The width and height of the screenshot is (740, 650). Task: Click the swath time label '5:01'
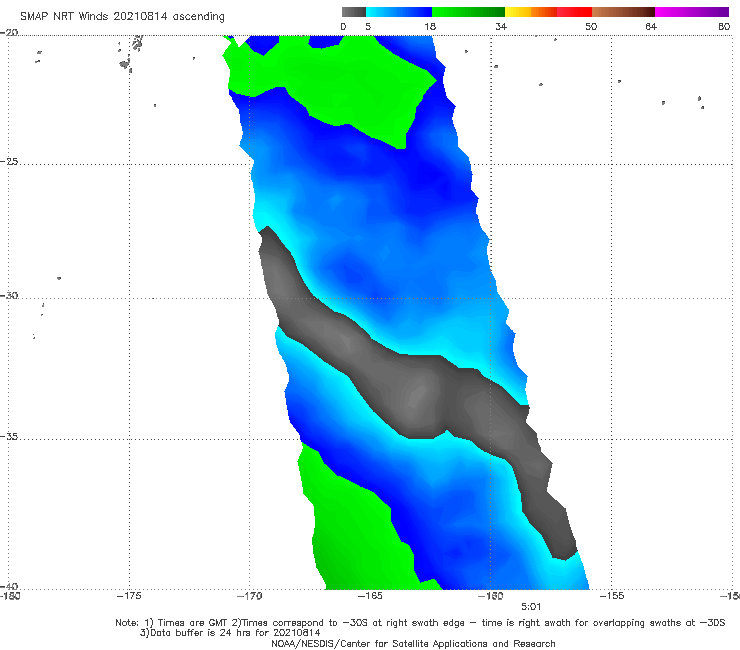pyautogui.click(x=531, y=607)
